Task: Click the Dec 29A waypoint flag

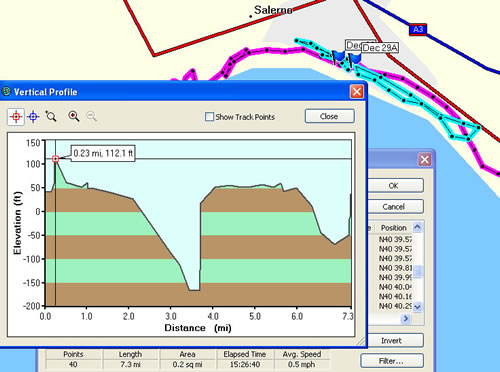Action: (355, 59)
